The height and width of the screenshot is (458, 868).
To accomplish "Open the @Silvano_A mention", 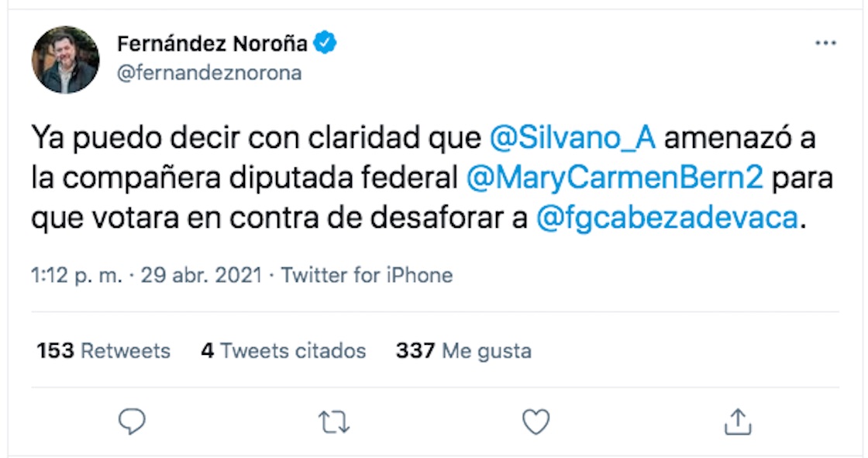I will 573,139.
